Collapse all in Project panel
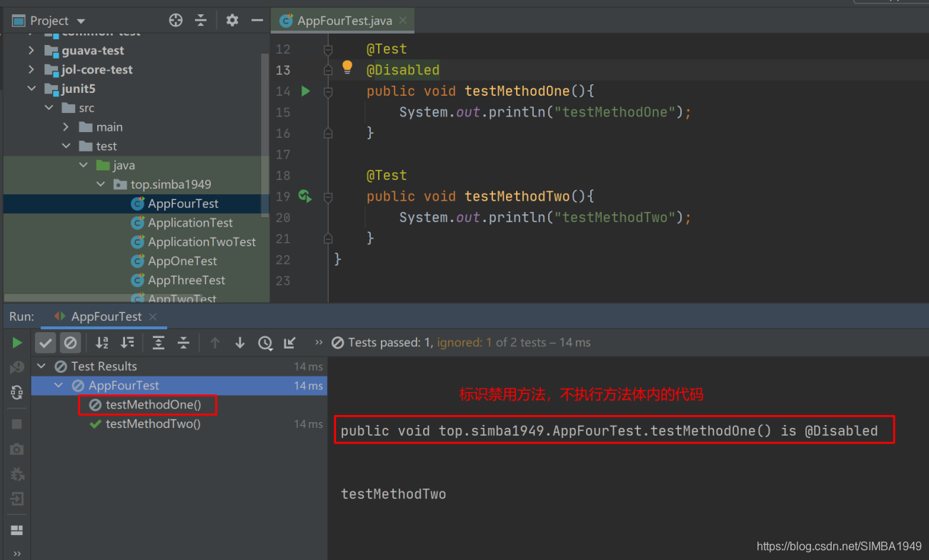The height and width of the screenshot is (560, 929). click(201, 21)
